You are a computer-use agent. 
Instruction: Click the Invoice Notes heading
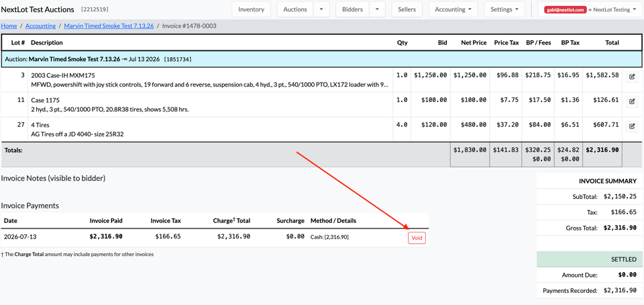click(x=54, y=179)
